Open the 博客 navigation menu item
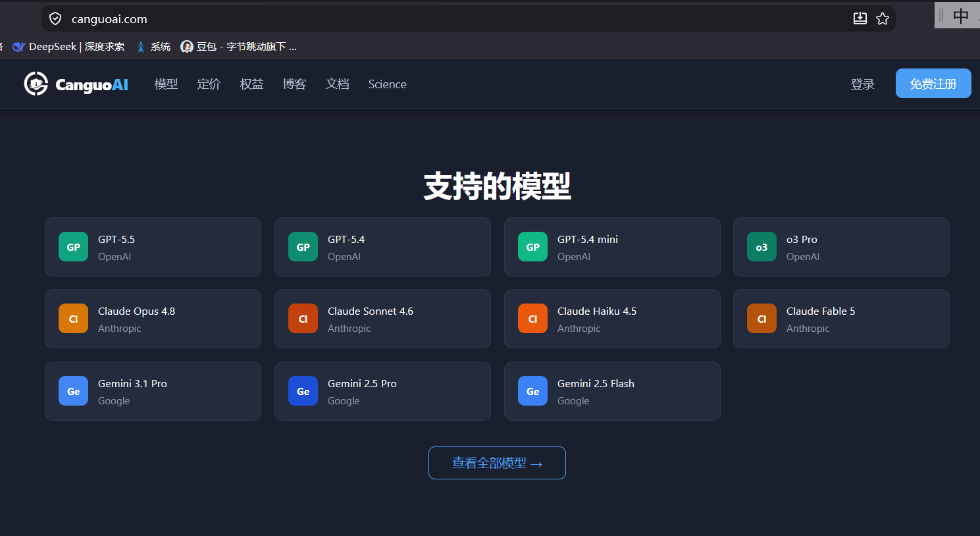The width and height of the screenshot is (980, 536). pos(294,84)
